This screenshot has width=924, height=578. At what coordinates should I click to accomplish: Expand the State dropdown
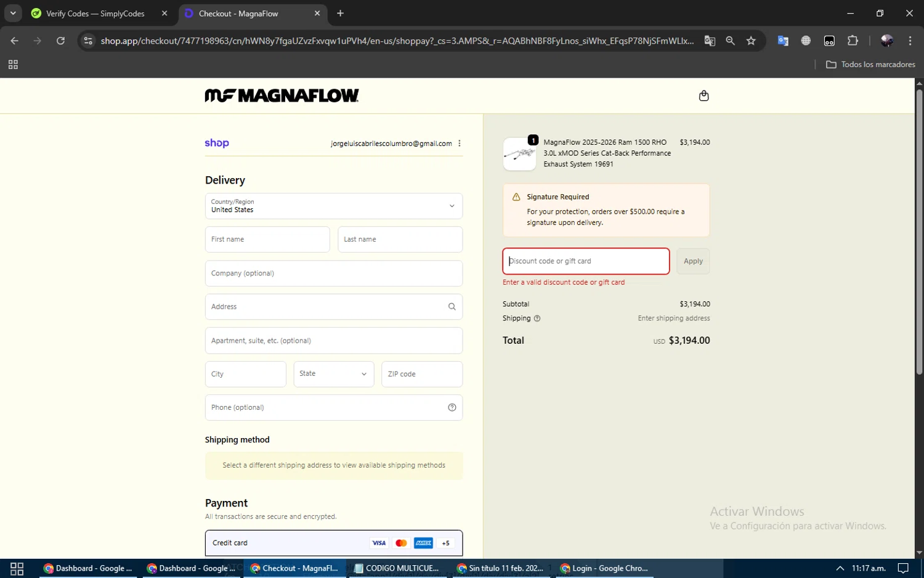point(333,374)
